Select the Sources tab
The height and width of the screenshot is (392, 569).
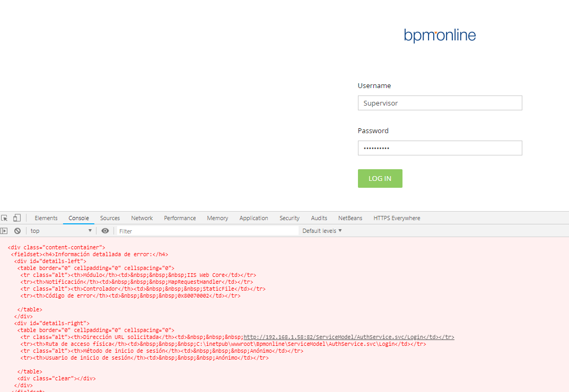(110, 218)
